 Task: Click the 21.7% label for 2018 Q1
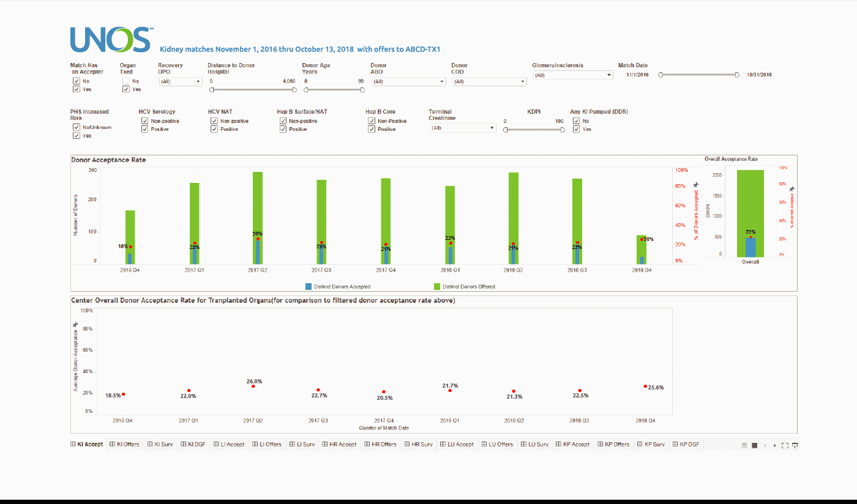450,386
